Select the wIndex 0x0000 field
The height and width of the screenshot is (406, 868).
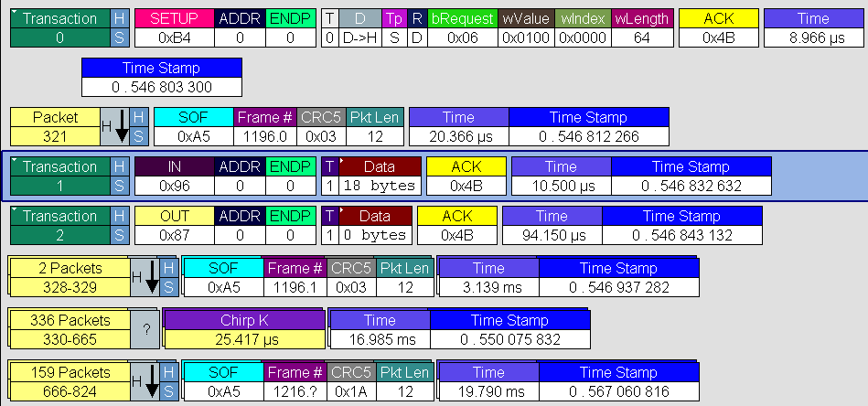583,28
